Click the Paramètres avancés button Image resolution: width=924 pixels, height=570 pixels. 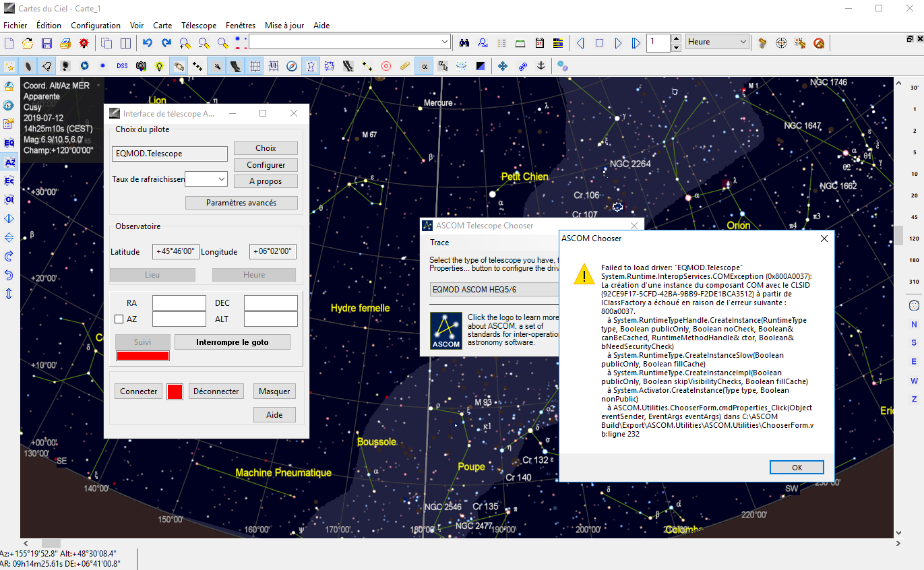(241, 203)
